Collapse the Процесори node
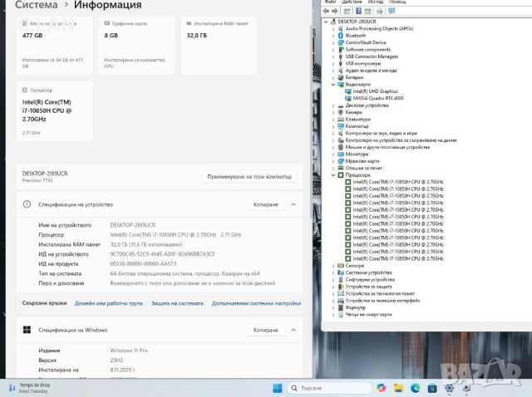The width and height of the screenshot is (532, 397). pyautogui.click(x=332, y=175)
